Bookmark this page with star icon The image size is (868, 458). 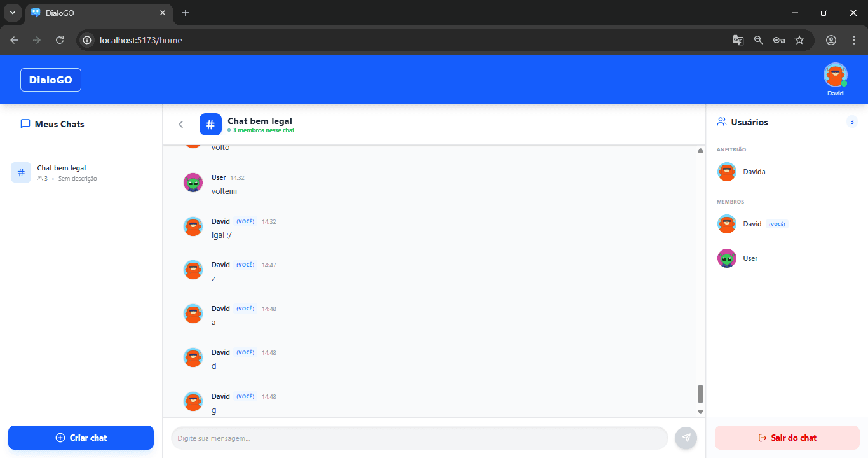799,40
